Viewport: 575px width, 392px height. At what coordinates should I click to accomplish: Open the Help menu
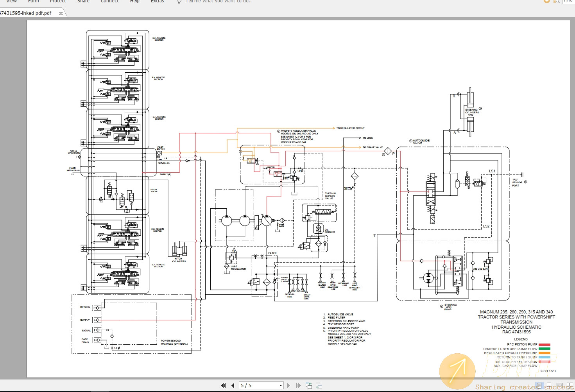coord(134,2)
